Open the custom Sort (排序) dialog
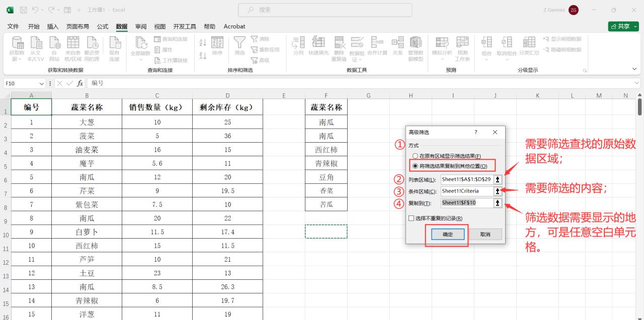The image size is (644, 320). click(217, 46)
